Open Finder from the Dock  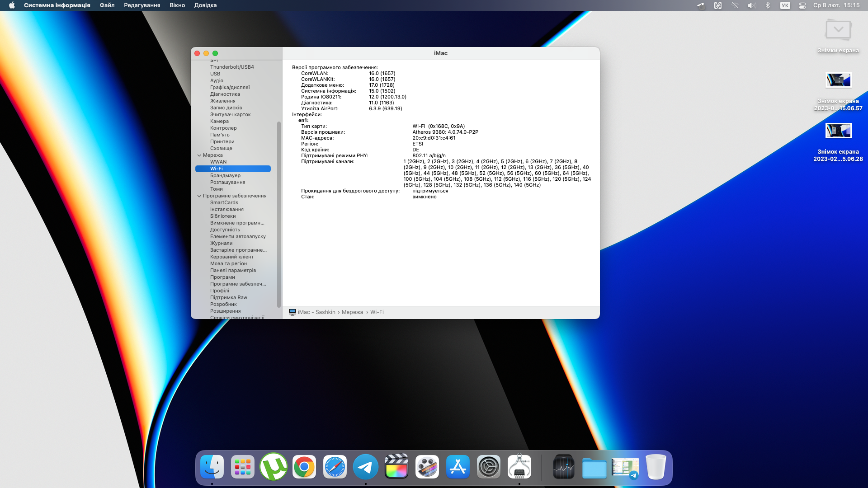[x=212, y=467]
